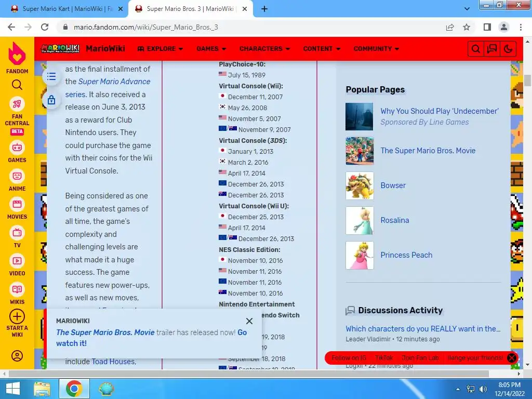Open a new browser tab
The width and height of the screenshot is (532, 399).
click(264, 9)
